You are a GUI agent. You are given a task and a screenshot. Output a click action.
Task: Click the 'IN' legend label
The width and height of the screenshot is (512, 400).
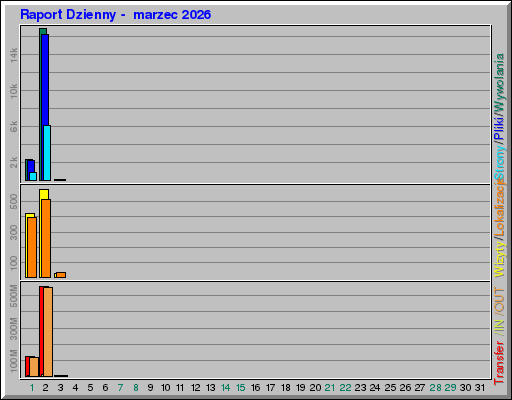500,326
